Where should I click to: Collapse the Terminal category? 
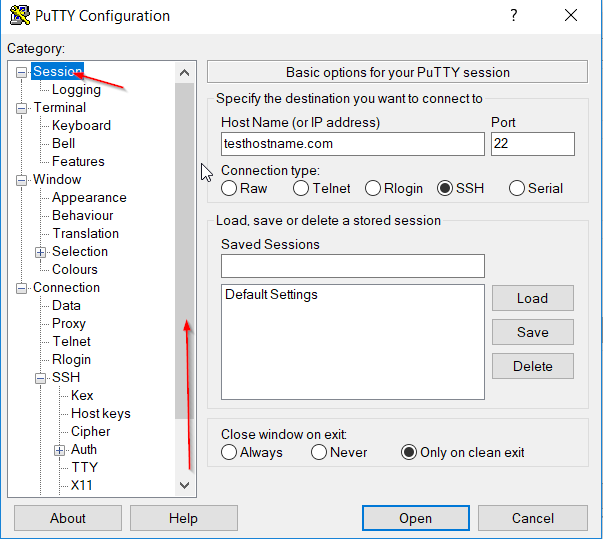[x=22, y=108]
